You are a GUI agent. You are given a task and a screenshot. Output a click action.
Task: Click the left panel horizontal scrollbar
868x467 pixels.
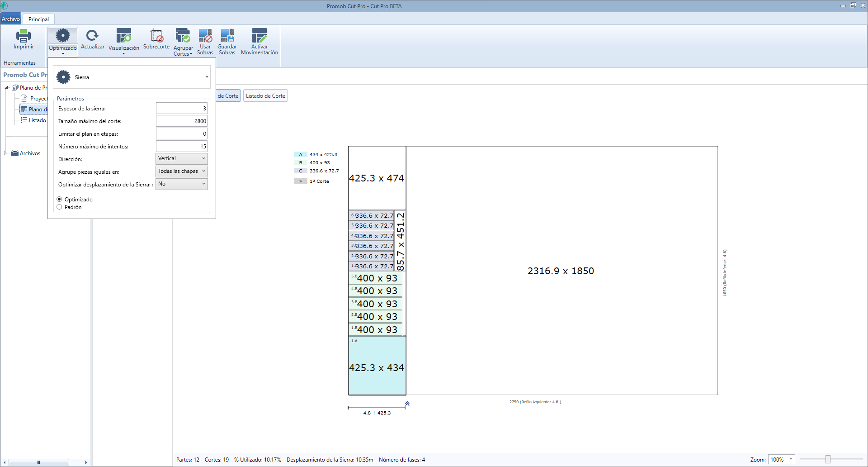(39, 462)
